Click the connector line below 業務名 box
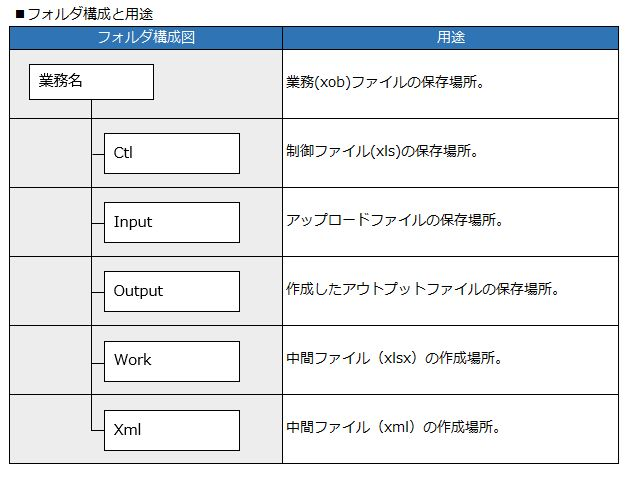 click(x=91, y=109)
